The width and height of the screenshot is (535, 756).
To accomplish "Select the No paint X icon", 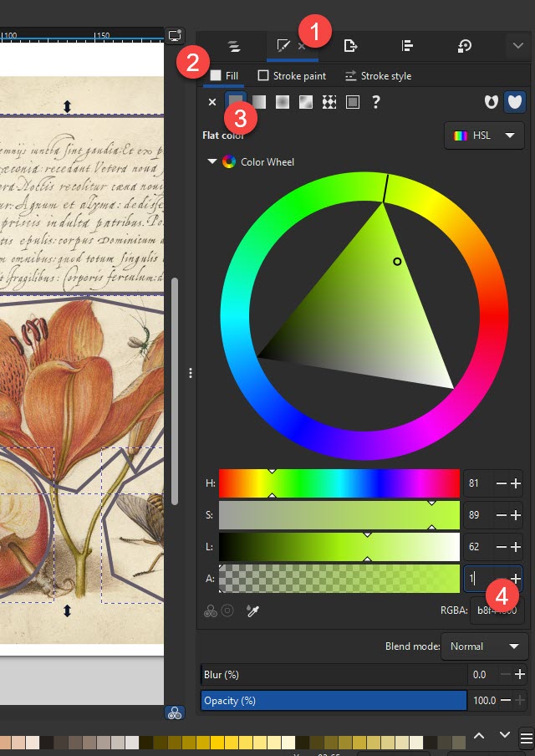I will coord(212,102).
